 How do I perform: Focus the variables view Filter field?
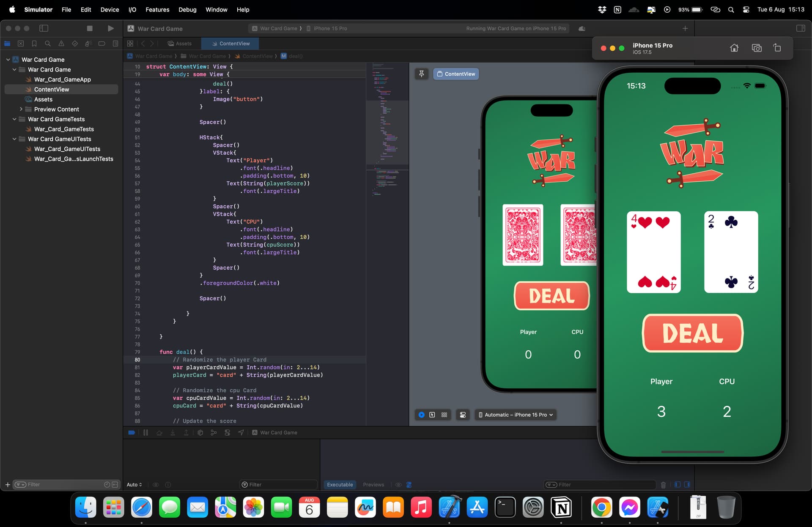(x=279, y=485)
